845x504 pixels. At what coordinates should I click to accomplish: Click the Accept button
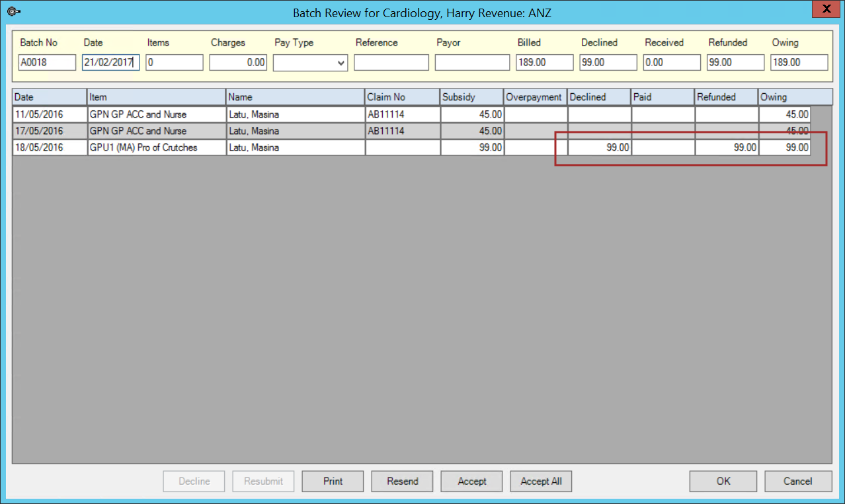pos(471,481)
